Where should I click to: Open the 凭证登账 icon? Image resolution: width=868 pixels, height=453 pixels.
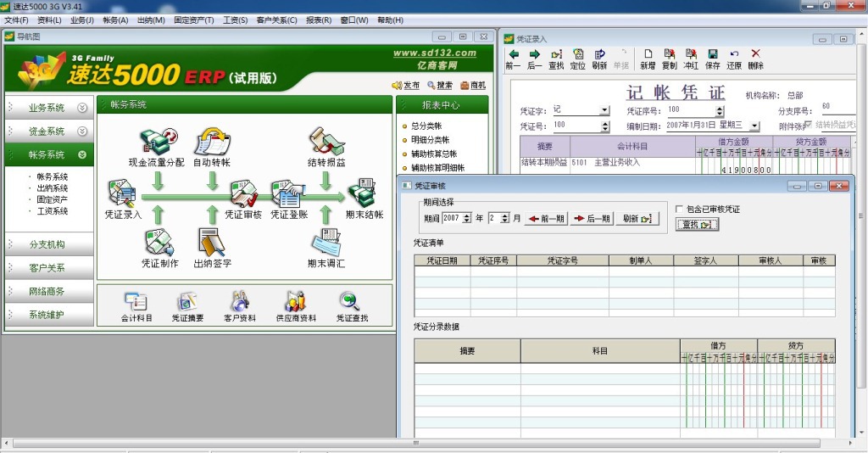288,193
